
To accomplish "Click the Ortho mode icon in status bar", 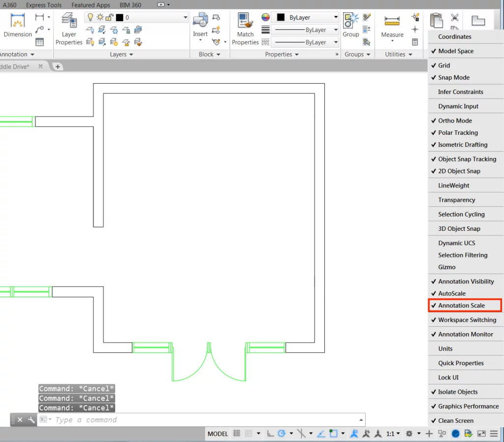I will (270, 434).
